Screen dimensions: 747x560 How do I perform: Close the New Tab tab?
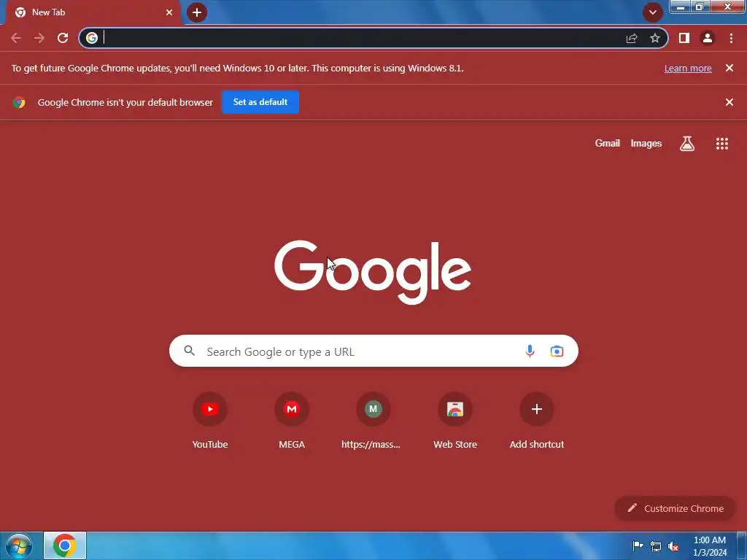pyautogui.click(x=169, y=12)
